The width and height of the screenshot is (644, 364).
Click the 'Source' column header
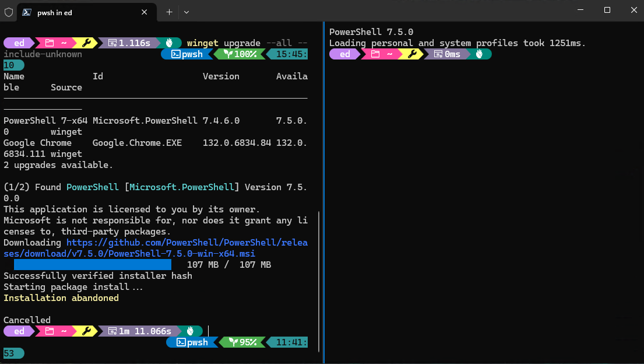pyautogui.click(x=66, y=87)
